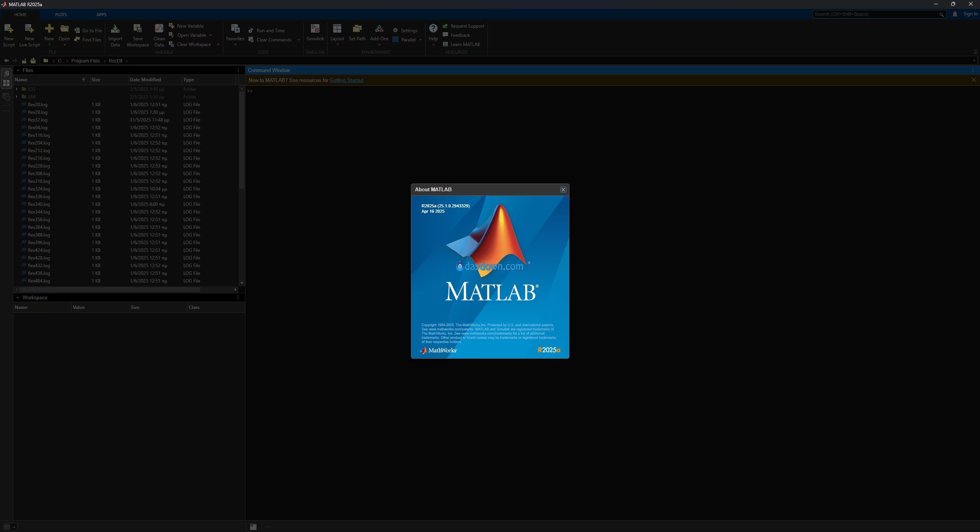Click Request Support
This screenshot has width=980, height=532.
[463, 26]
